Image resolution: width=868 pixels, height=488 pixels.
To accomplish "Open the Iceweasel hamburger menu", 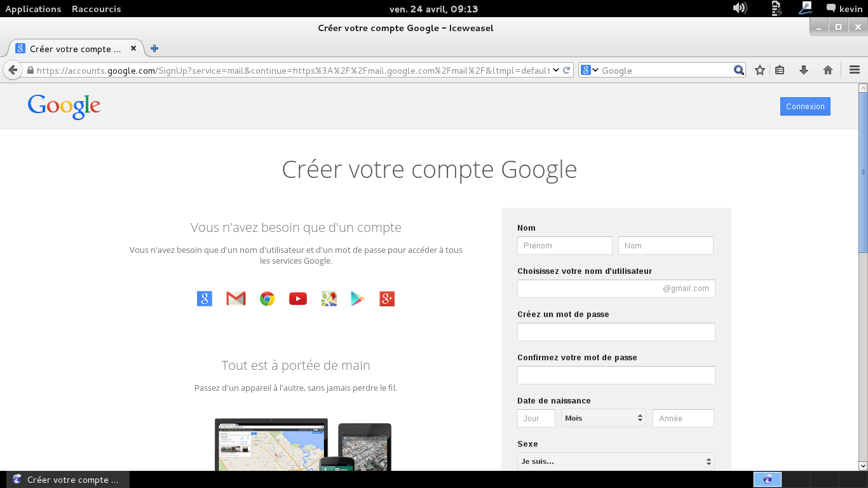I will 855,71.
